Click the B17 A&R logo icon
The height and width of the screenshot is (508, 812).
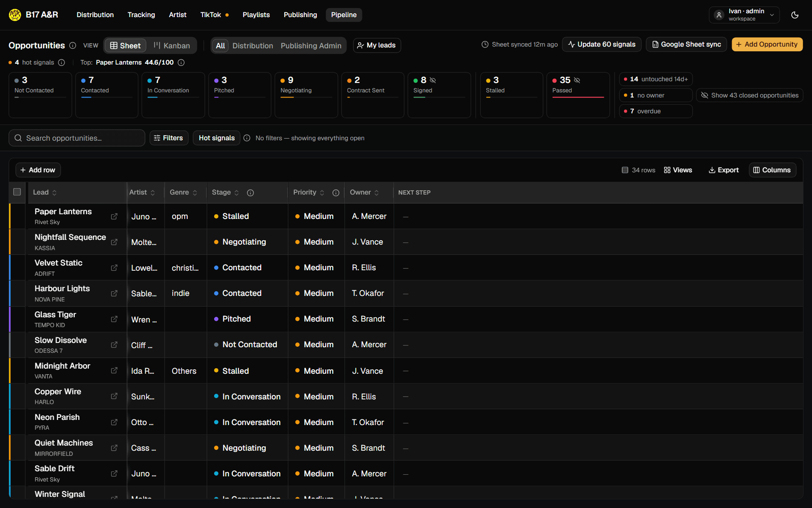15,15
